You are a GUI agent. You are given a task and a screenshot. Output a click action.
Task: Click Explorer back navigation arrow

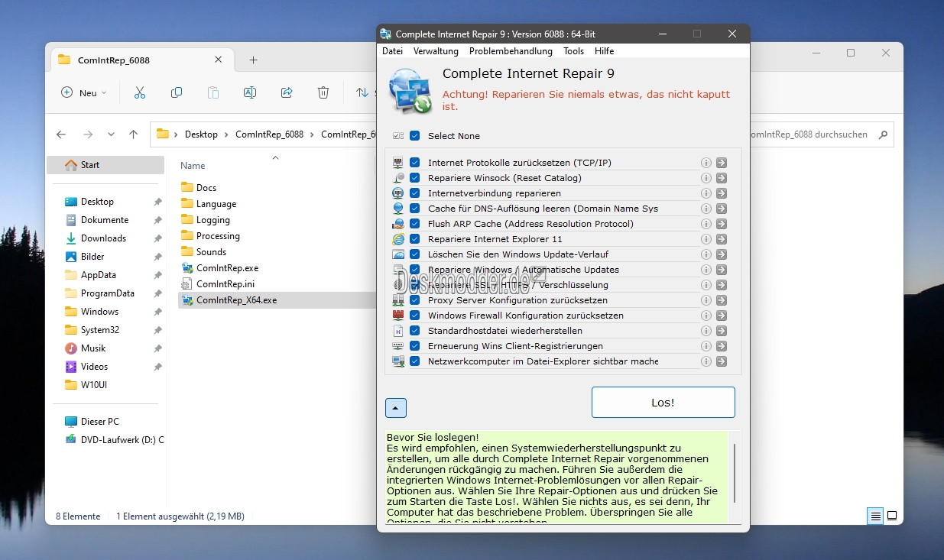pyautogui.click(x=61, y=134)
